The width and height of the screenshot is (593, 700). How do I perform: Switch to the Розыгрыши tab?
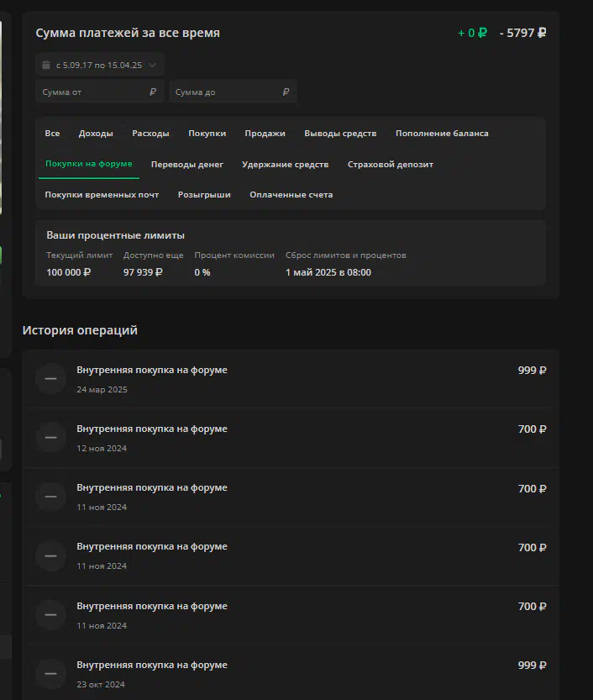click(x=204, y=195)
